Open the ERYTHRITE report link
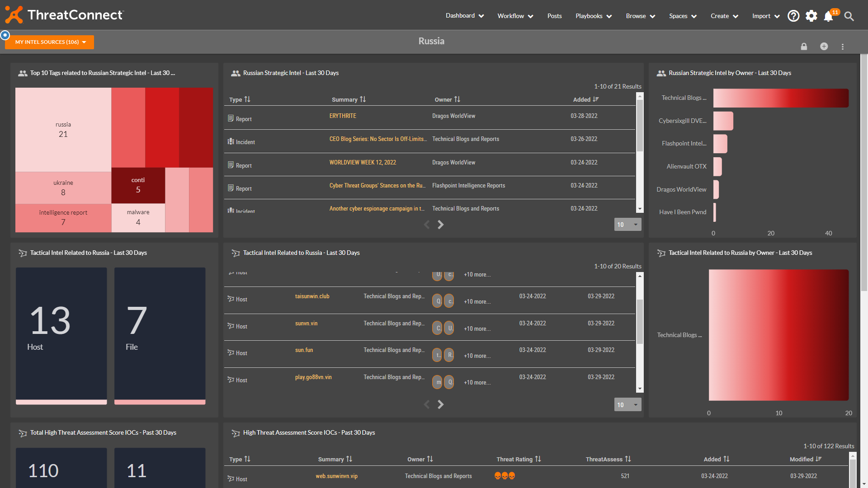The image size is (868, 488). pyautogui.click(x=343, y=116)
